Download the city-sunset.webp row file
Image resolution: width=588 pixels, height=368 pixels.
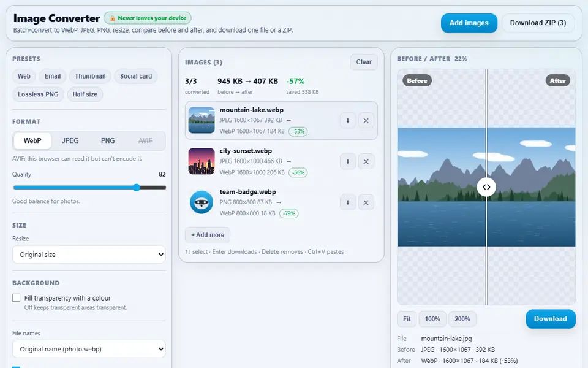(x=348, y=161)
